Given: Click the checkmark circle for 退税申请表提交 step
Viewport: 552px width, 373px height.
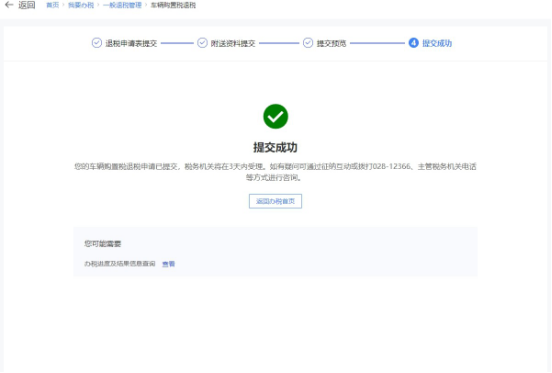Looking at the screenshot, I should (x=97, y=43).
